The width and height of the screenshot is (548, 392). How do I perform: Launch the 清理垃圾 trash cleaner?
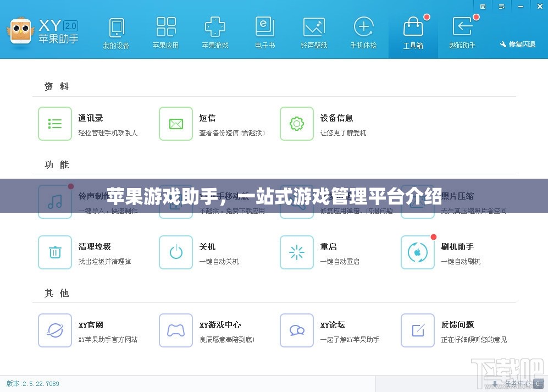[x=55, y=252]
